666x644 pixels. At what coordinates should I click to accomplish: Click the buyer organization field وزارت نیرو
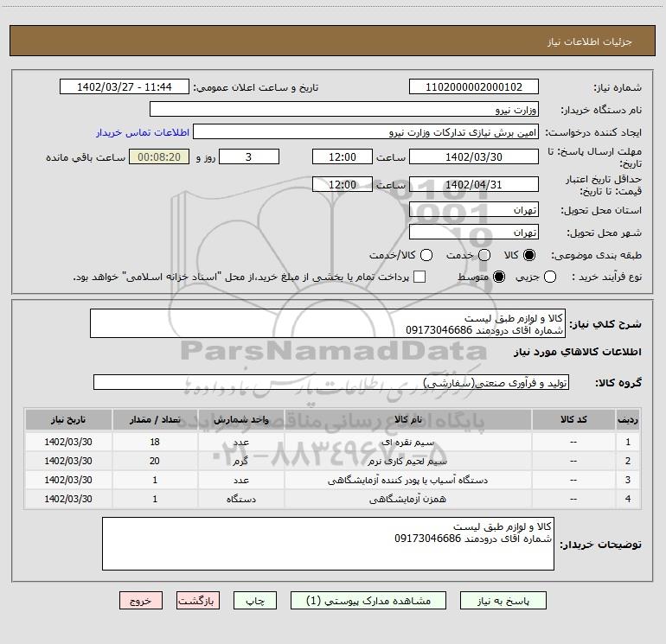344,109
